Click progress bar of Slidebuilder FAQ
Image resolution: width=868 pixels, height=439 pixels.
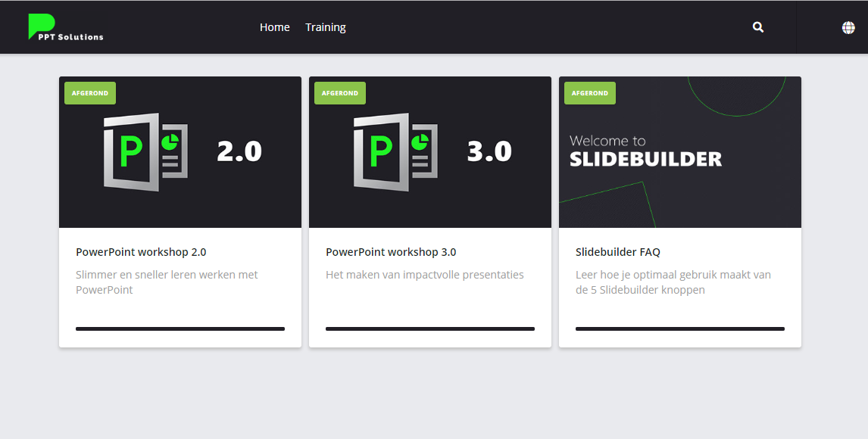(x=680, y=329)
